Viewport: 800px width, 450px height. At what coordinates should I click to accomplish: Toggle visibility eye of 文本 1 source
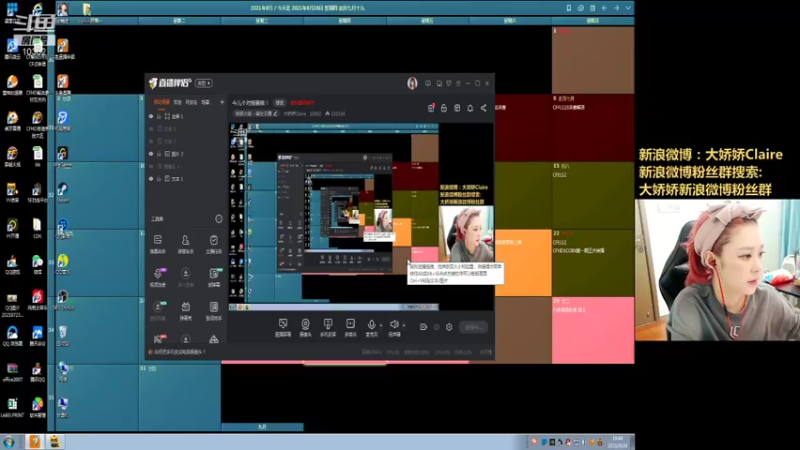(151, 179)
